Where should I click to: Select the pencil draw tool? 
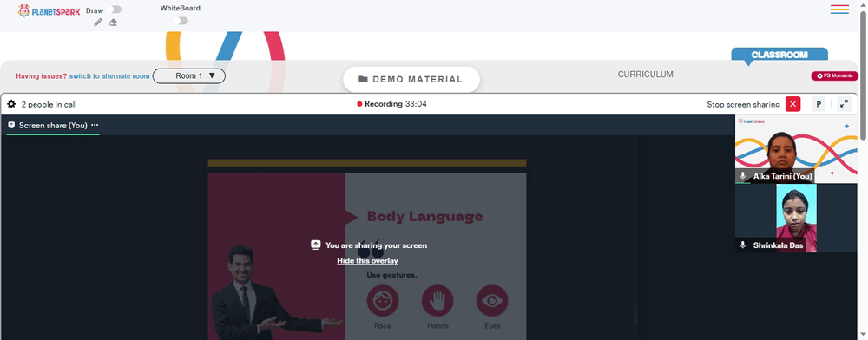(98, 22)
